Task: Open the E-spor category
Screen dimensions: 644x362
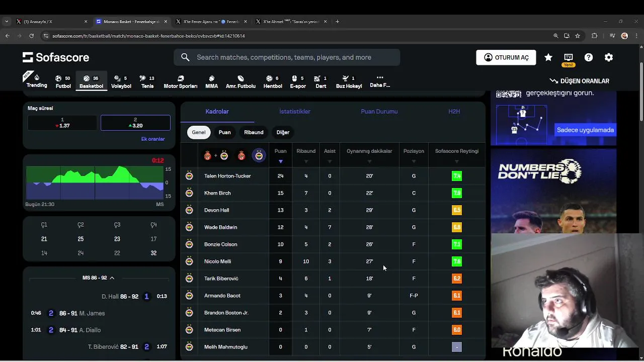Action: pos(298,81)
